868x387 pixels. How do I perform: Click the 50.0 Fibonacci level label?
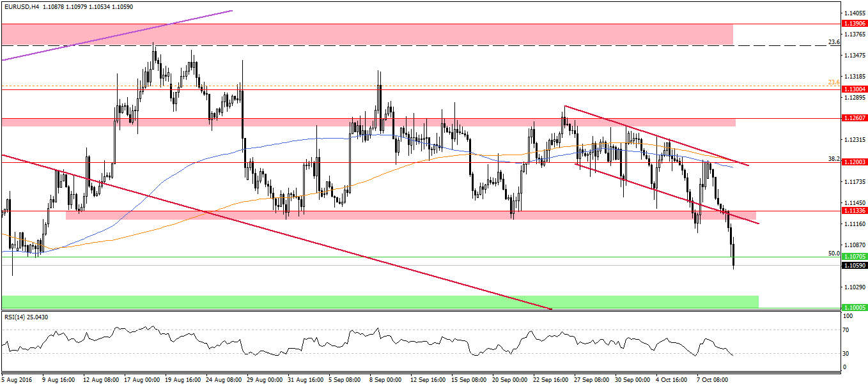tap(833, 253)
